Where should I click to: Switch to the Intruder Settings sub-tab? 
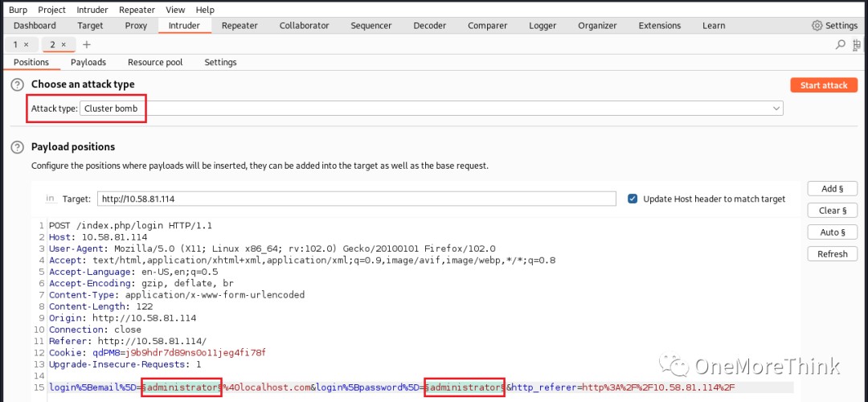(x=220, y=62)
